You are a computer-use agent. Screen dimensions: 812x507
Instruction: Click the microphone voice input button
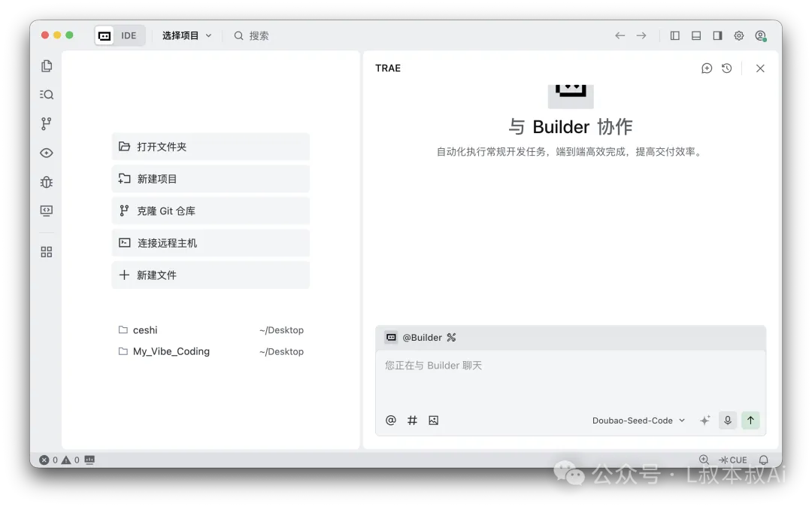(728, 420)
